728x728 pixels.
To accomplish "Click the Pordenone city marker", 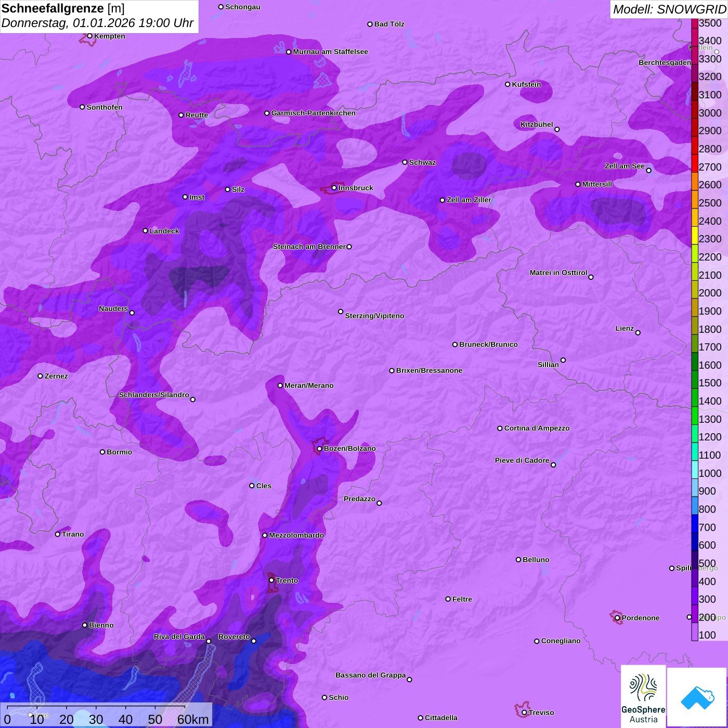I will click(617, 618).
